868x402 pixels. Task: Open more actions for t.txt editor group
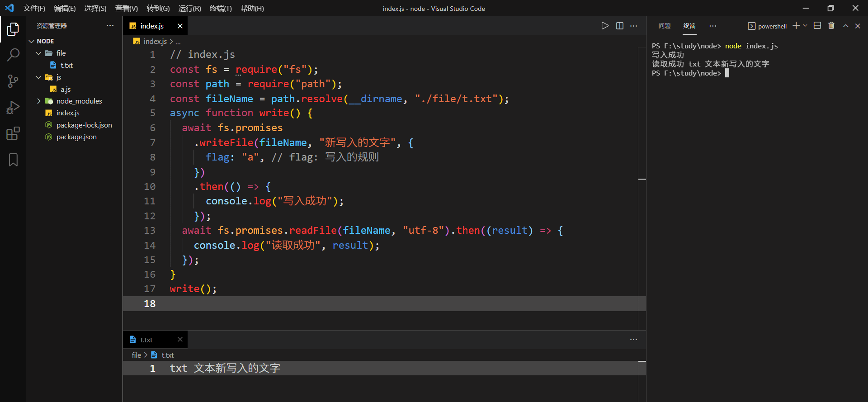(633, 339)
